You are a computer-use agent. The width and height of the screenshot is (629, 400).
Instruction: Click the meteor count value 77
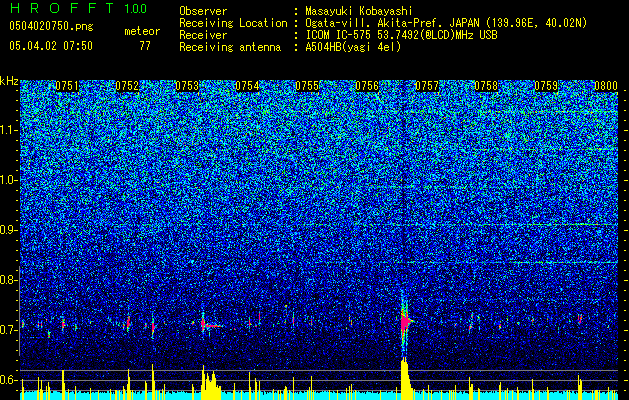145,46
